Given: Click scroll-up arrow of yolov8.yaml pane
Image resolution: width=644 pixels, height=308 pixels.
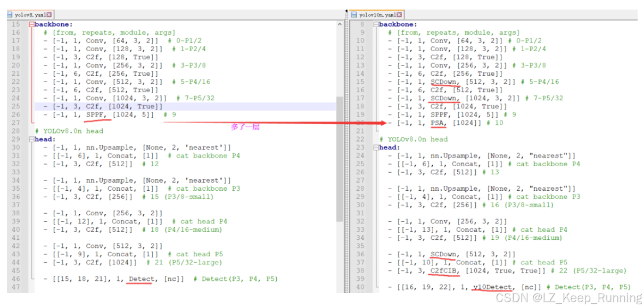Looking at the screenshot, I should 340,25.
